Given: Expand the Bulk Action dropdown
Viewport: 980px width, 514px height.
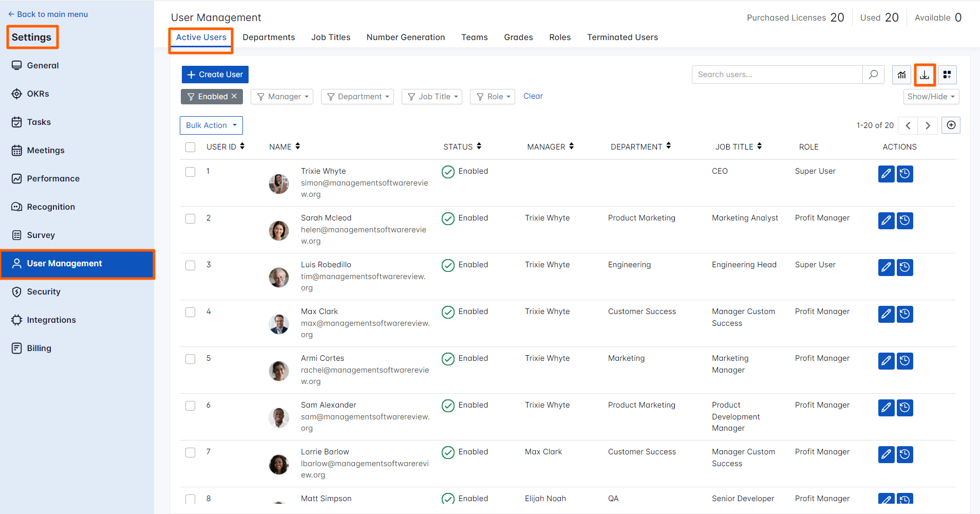Looking at the screenshot, I should click(x=211, y=125).
